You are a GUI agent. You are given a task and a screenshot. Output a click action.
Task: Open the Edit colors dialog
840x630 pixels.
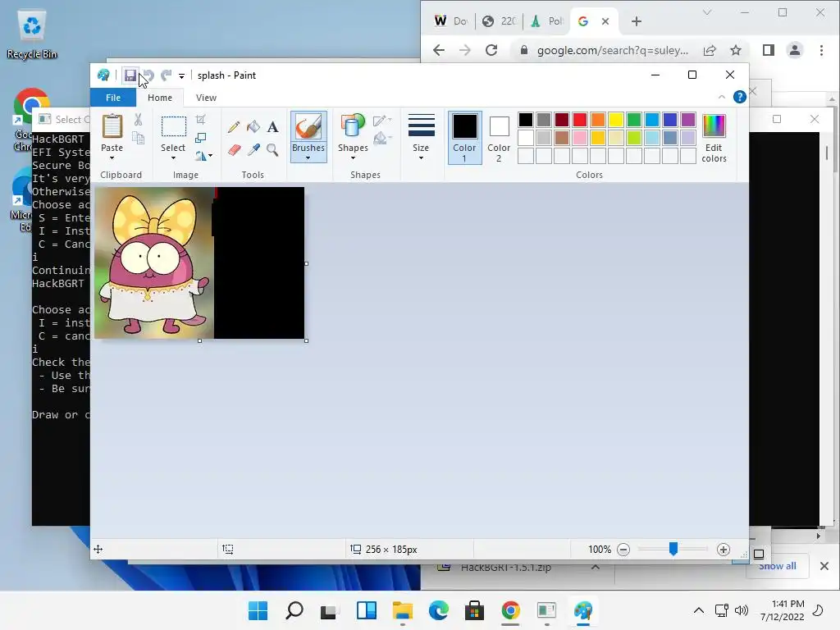tap(714, 137)
